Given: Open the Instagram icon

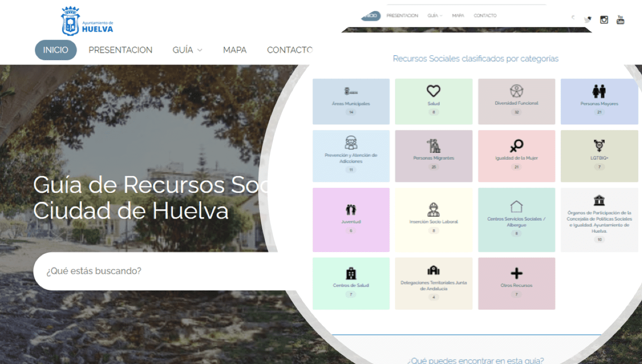Looking at the screenshot, I should pyautogui.click(x=604, y=20).
